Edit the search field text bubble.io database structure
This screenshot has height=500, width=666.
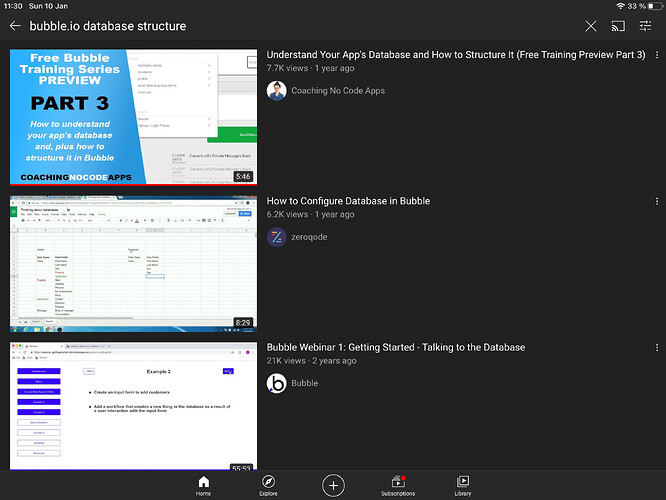tap(107, 26)
